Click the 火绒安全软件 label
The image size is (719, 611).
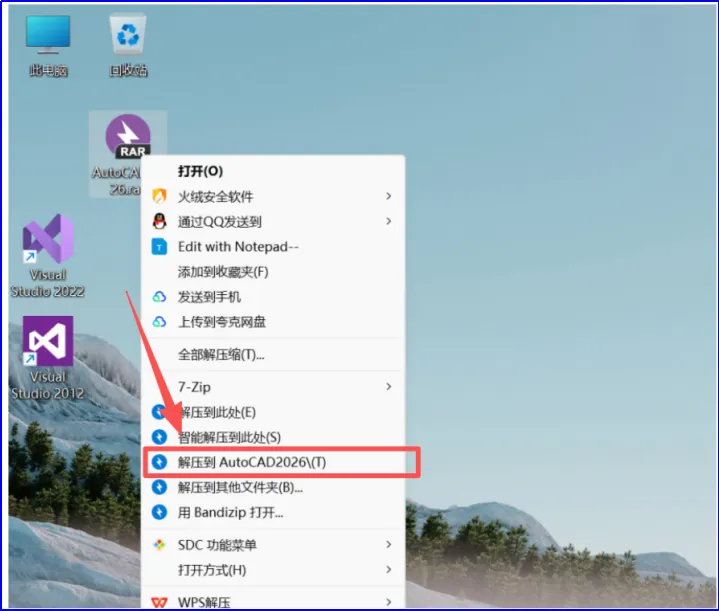click(216, 197)
